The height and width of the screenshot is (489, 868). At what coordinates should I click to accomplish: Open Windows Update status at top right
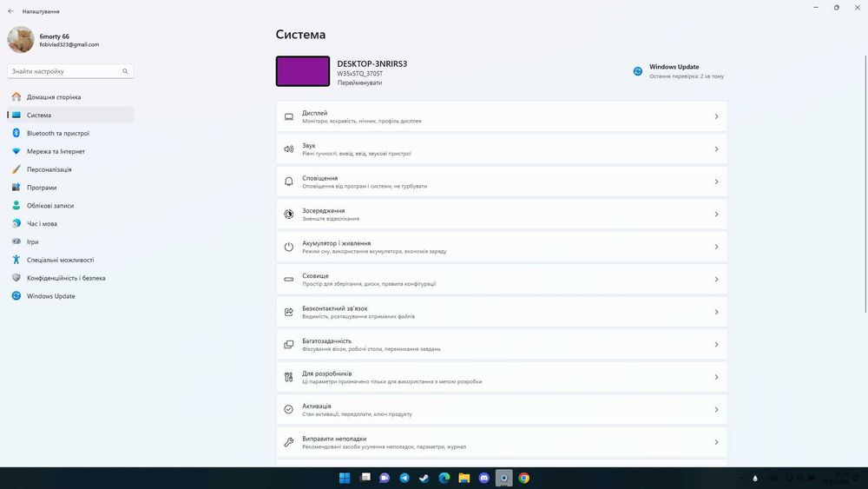(x=679, y=71)
